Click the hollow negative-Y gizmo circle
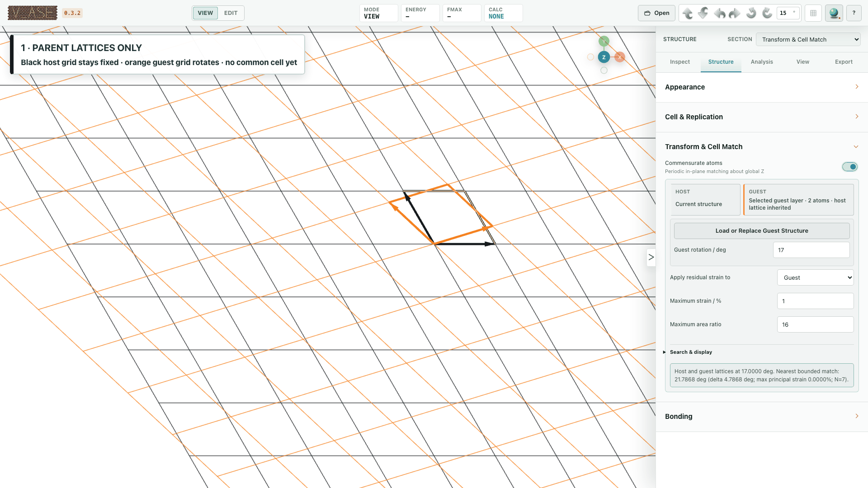This screenshot has height=488, width=868. coord(604,70)
